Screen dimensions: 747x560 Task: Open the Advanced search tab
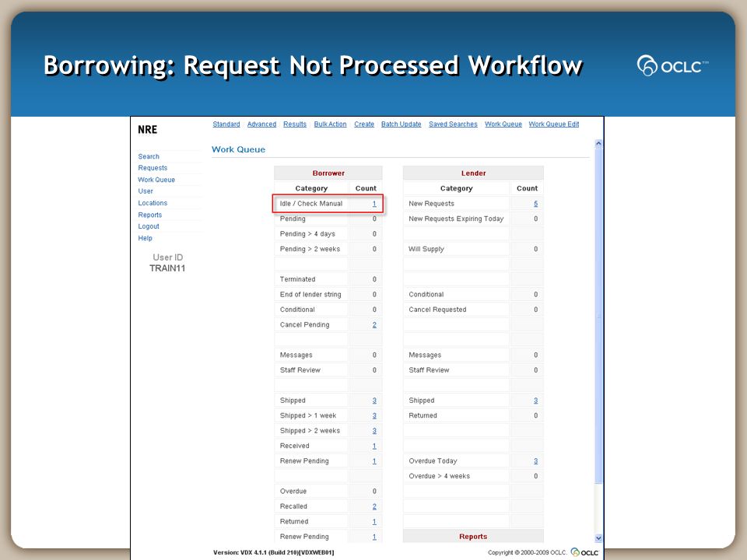261,124
